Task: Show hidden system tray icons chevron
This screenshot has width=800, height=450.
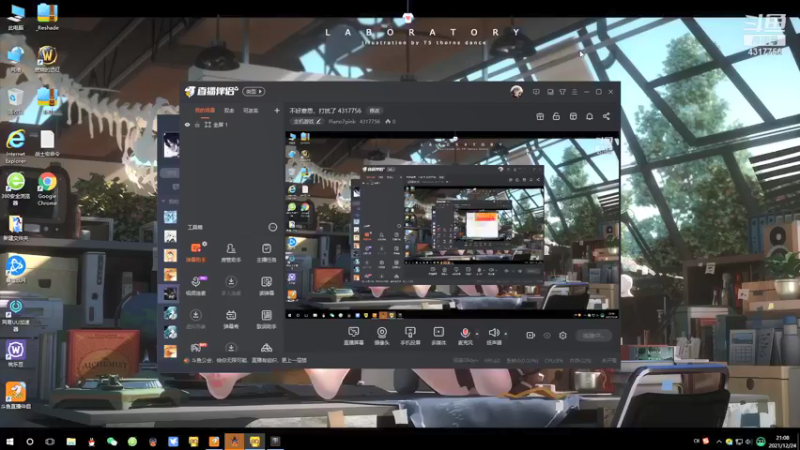Action: pos(718,441)
